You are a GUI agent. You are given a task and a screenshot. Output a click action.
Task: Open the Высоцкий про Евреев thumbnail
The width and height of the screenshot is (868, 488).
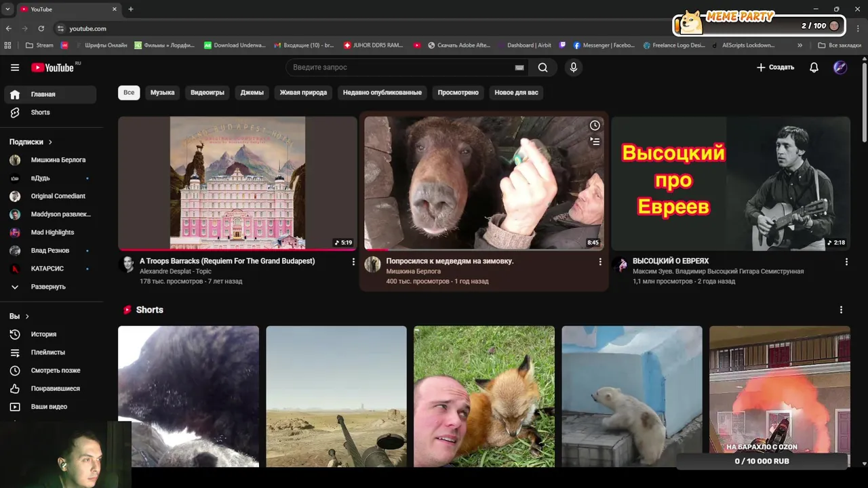click(x=730, y=183)
